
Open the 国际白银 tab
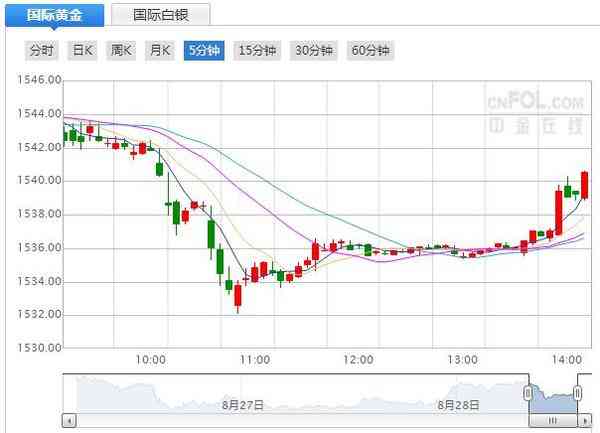[157, 15]
